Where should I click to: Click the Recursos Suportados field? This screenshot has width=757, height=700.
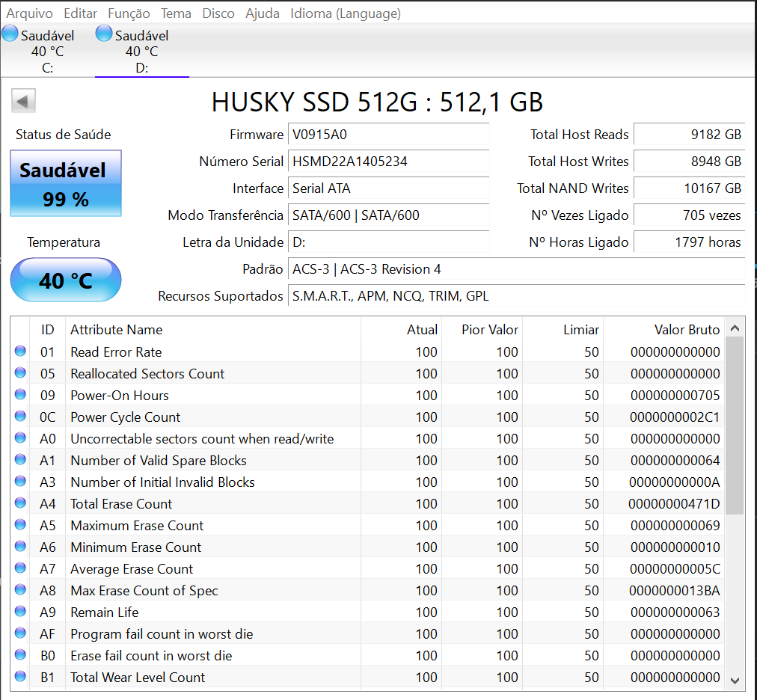coord(517,296)
